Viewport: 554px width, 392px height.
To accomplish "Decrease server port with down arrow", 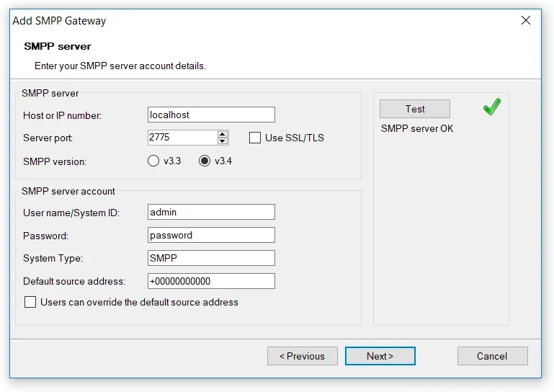I will 222,141.
